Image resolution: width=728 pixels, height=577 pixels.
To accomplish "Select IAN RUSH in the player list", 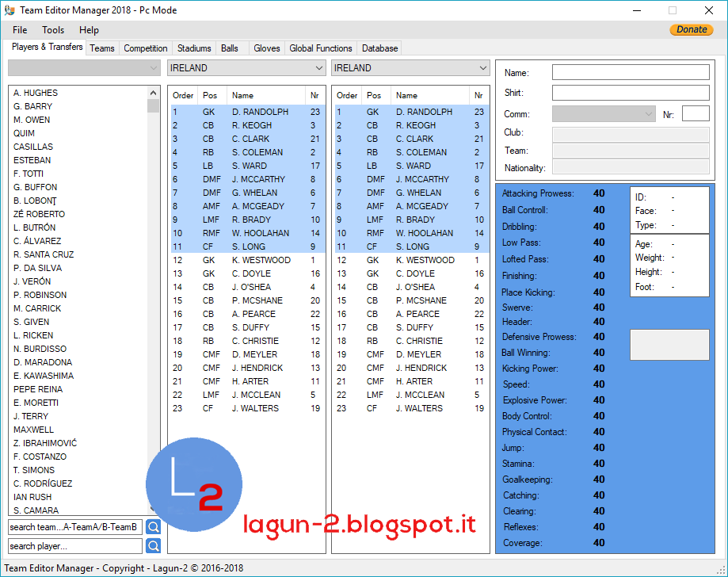I will 32,497.
